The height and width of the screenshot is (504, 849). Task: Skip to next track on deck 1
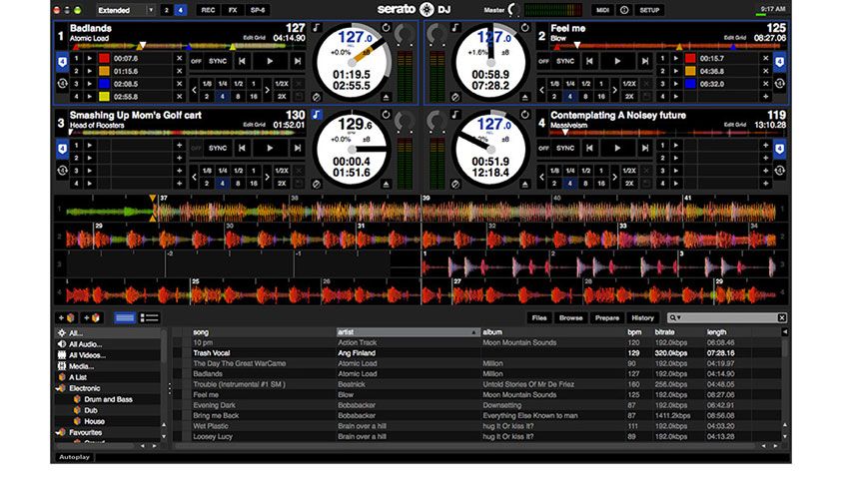(298, 62)
